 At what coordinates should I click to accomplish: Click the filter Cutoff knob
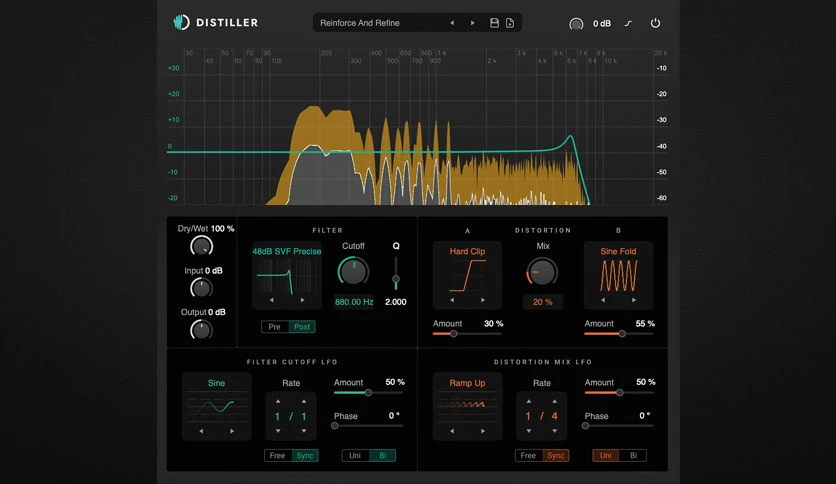pyautogui.click(x=353, y=271)
